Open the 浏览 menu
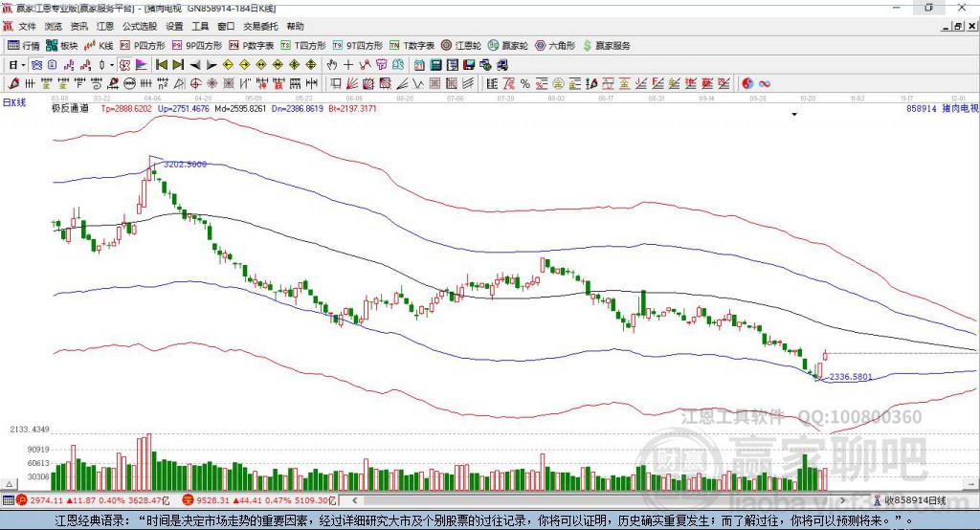Viewport: 980px width, 530px height. [54, 26]
